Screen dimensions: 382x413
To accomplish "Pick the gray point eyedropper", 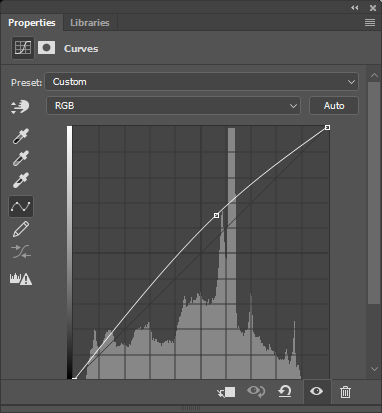I will [21, 158].
